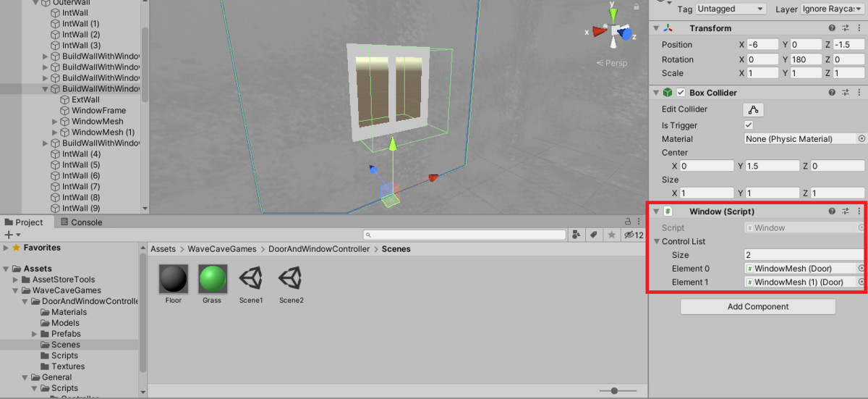Screen dimensions: 868x399
Task: Collapse the WaveCaveGames folder arrow
Action: click(x=16, y=290)
